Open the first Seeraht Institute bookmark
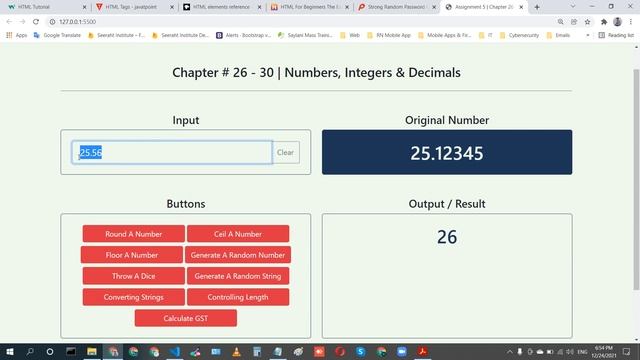Viewport: 640px width, 360px height. 117,35
